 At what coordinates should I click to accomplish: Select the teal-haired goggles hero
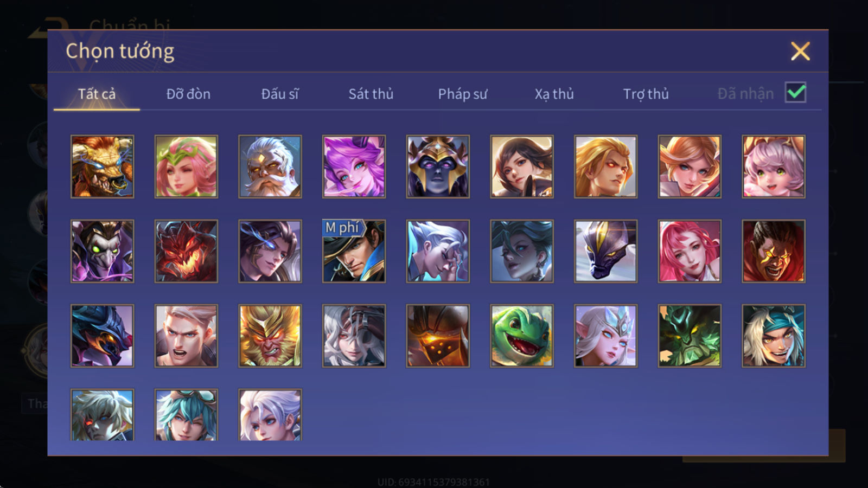click(186, 415)
